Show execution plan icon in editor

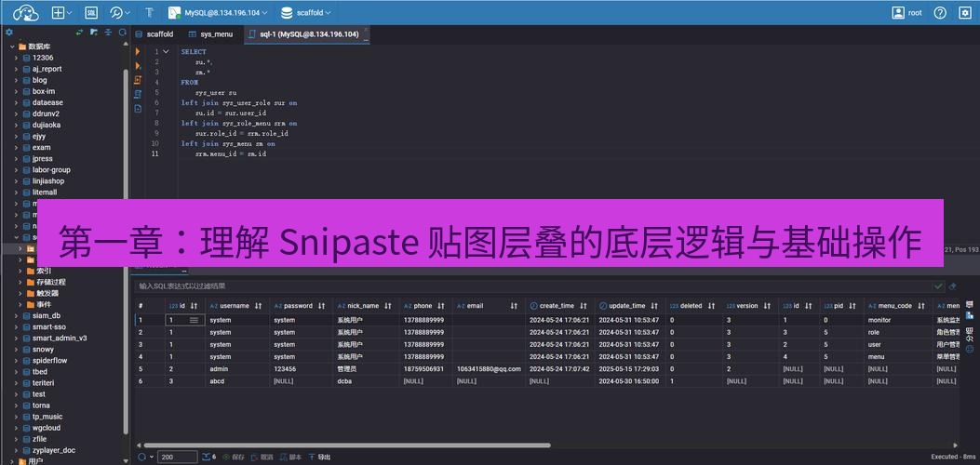point(138,94)
